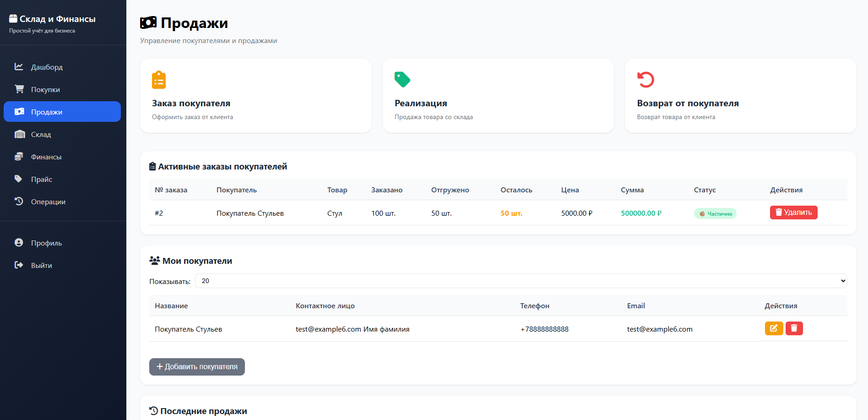868x420 pixels.
Task: Click the Дашборд chart icon in sidebar
Action: coord(19,67)
